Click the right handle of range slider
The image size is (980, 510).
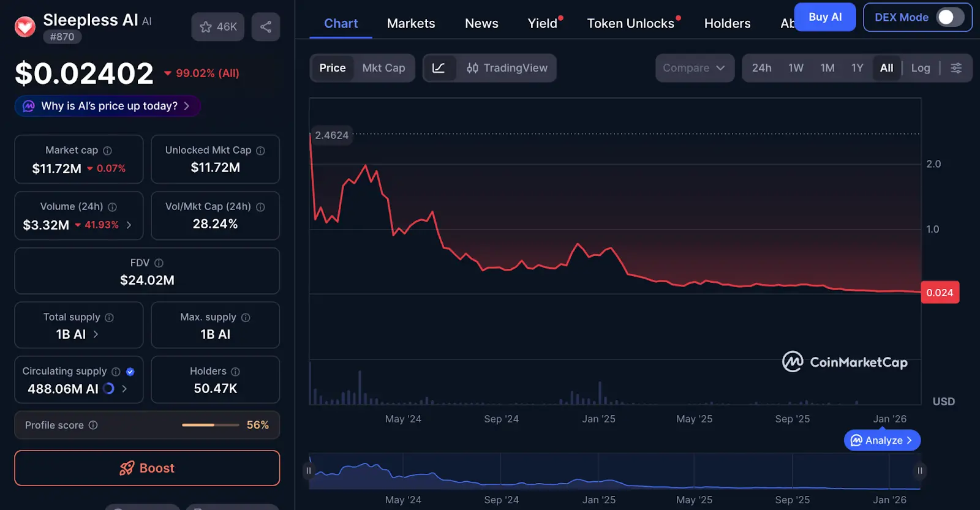coord(919,471)
